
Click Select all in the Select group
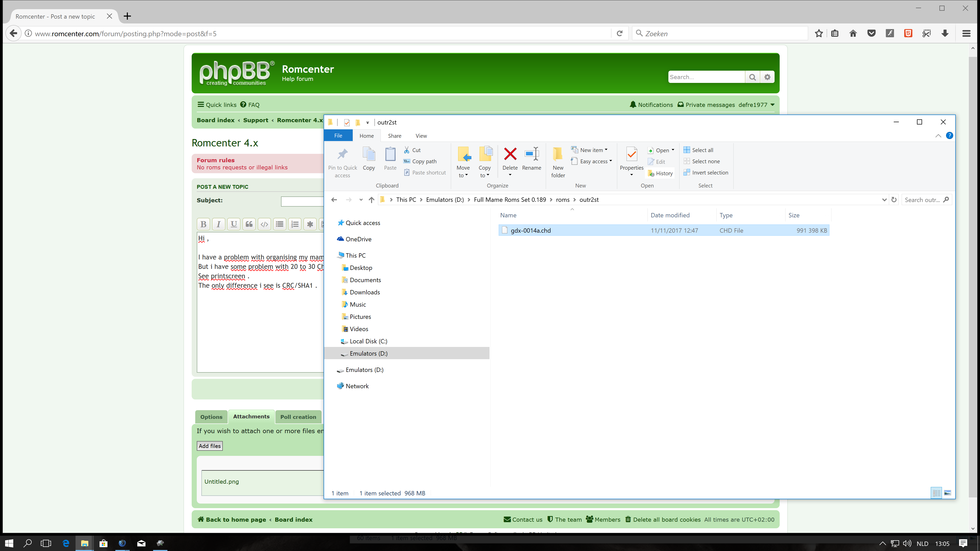coord(699,150)
